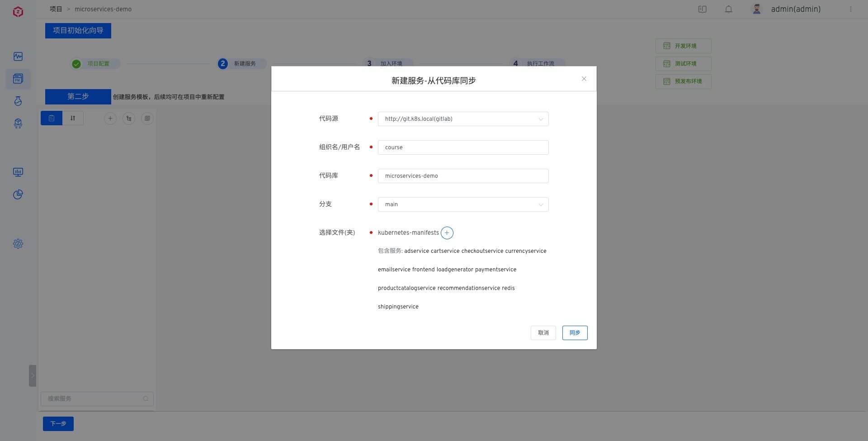Open the notifications bell icon
Image resolution: width=868 pixels, height=441 pixels.
pyautogui.click(x=728, y=9)
